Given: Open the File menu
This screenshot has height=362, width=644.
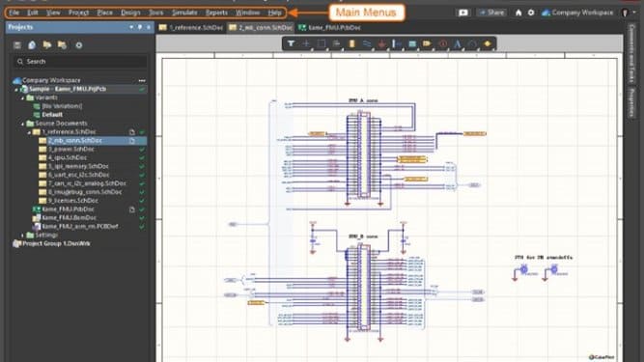Looking at the screenshot, I should [x=14, y=13].
